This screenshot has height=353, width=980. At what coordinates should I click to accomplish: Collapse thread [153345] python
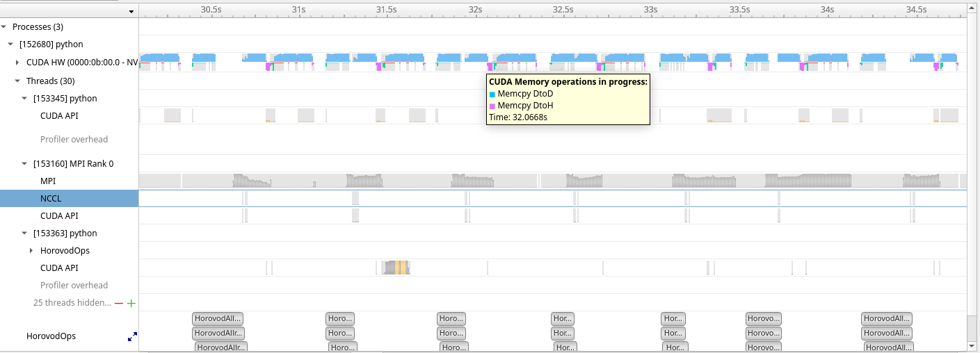(25, 99)
